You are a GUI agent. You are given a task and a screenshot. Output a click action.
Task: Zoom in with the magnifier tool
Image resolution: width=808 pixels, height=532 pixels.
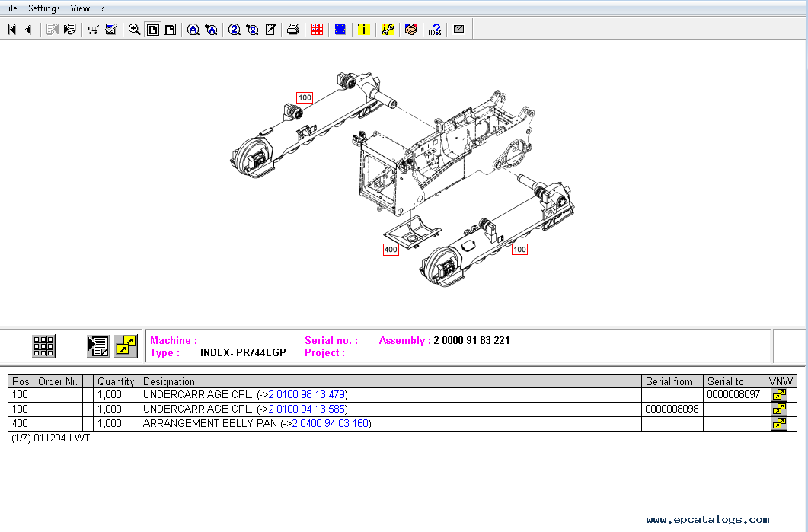point(135,30)
